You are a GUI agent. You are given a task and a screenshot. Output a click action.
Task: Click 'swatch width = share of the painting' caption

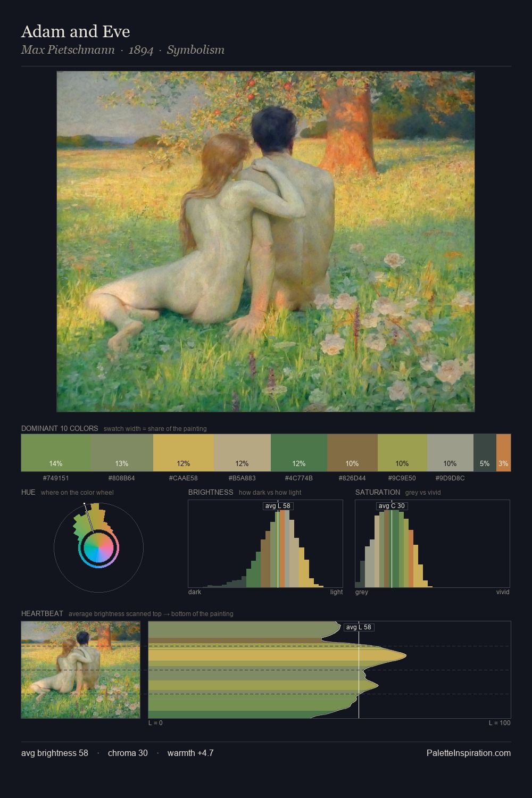155,429
